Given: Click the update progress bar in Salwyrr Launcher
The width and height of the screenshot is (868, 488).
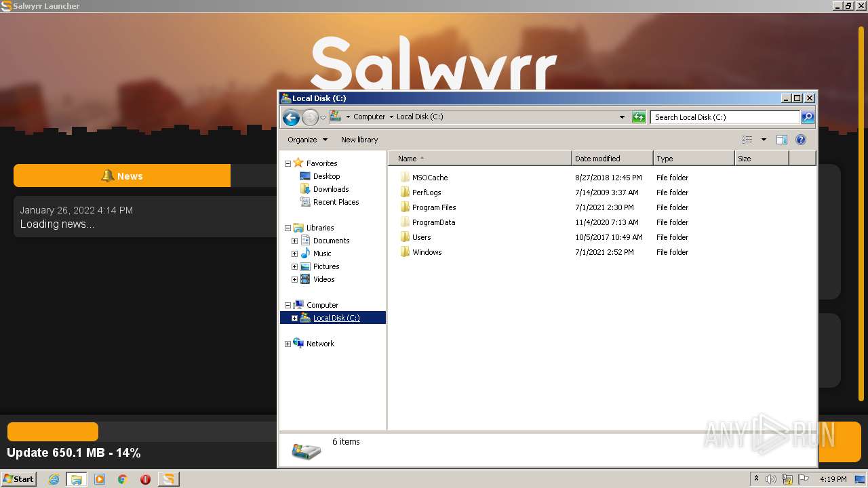Looking at the screenshot, I should point(142,432).
